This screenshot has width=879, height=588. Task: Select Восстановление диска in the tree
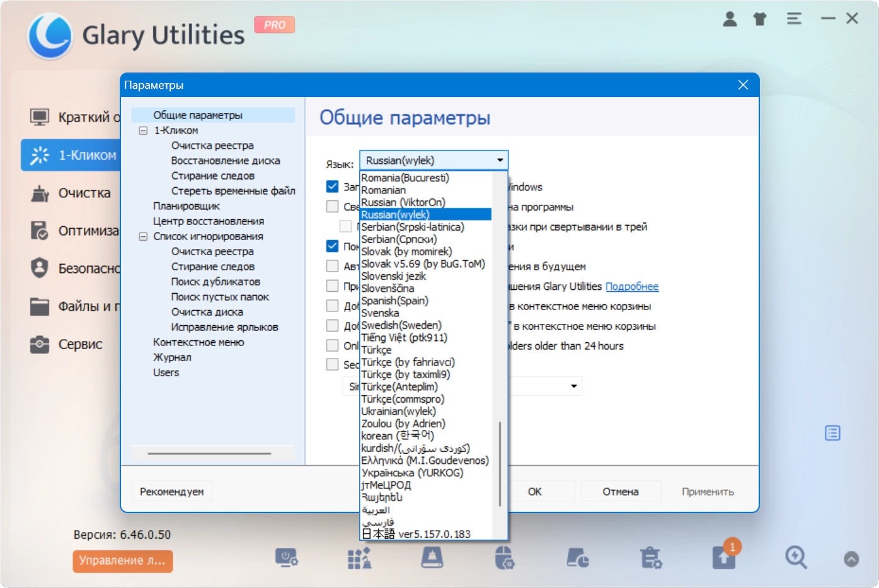tap(226, 161)
